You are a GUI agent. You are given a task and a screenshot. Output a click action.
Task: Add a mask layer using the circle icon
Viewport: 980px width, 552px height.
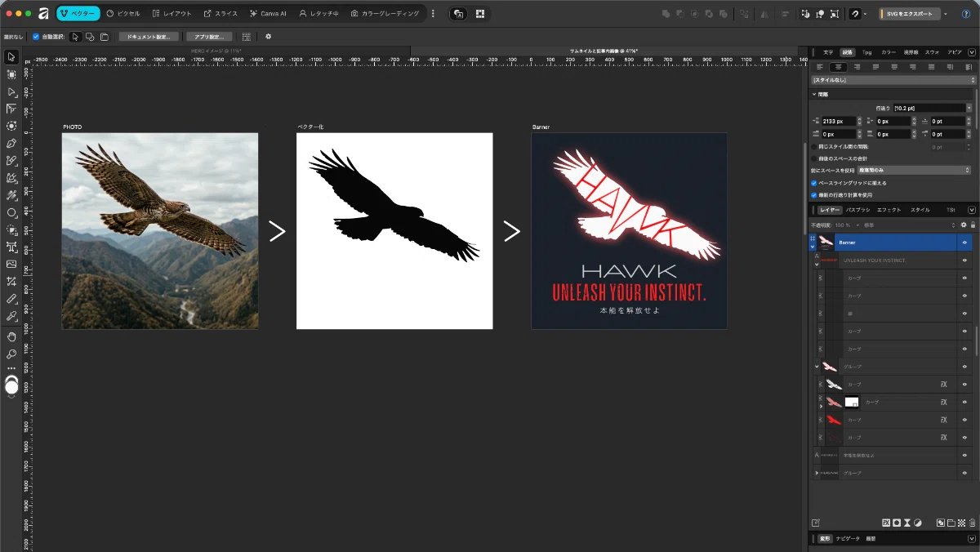(897, 523)
